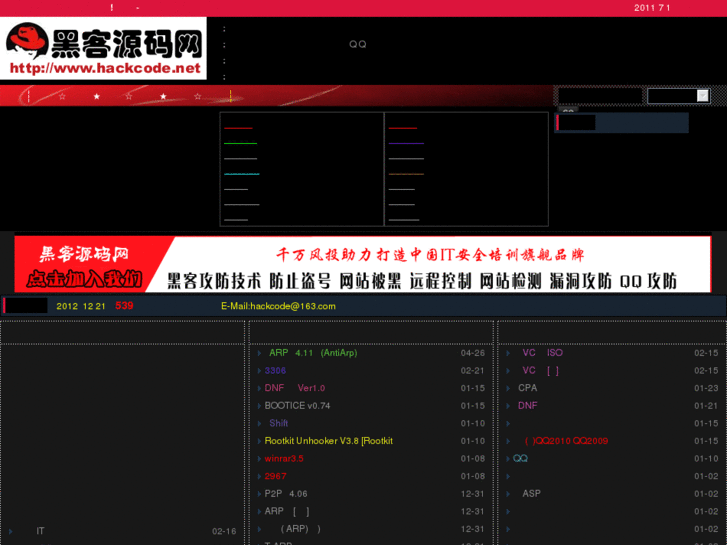Open the VC [ ] entry
This screenshot has height=545, width=727.
click(541, 371)
